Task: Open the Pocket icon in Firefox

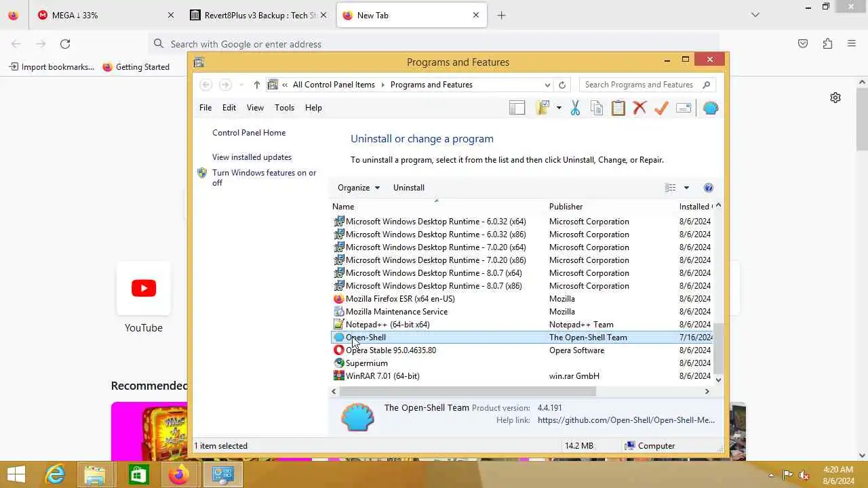Action: [x=803, y=44]
